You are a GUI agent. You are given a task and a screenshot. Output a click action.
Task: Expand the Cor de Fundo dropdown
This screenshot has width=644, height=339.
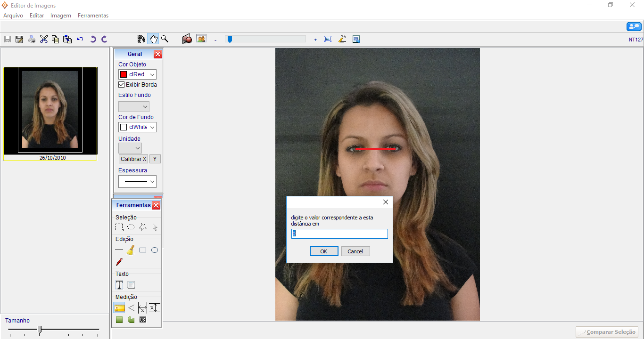pyautogui.click(x=137, y=127)
